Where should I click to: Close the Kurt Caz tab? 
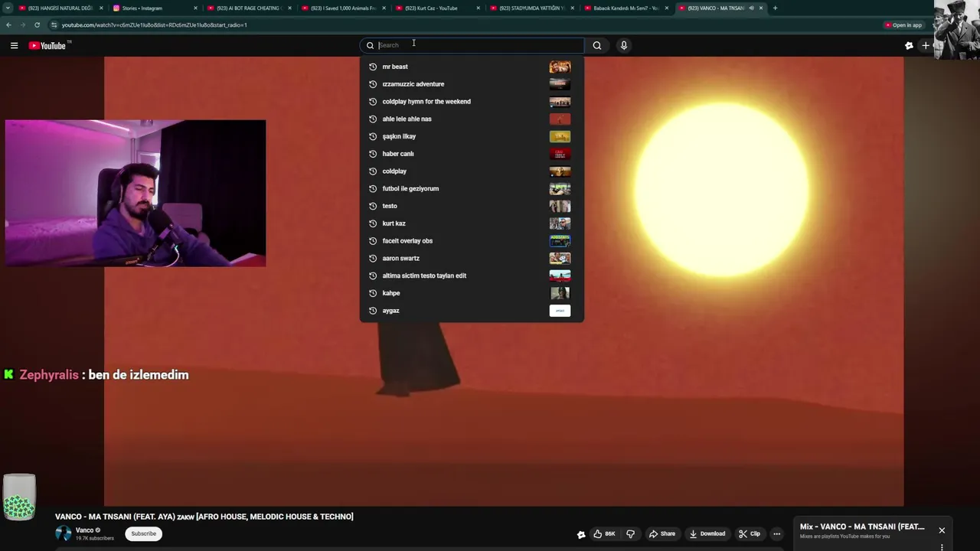(x=479, y=8)
